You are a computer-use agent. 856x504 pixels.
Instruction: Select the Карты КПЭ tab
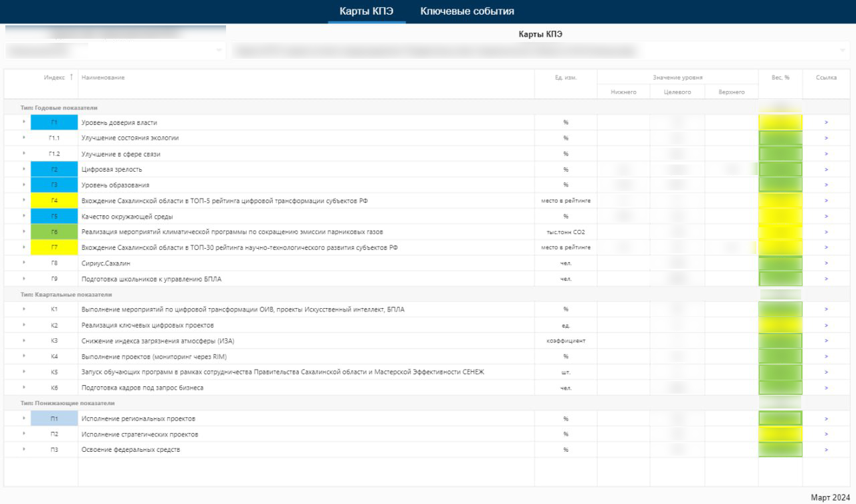pos(366,11)
